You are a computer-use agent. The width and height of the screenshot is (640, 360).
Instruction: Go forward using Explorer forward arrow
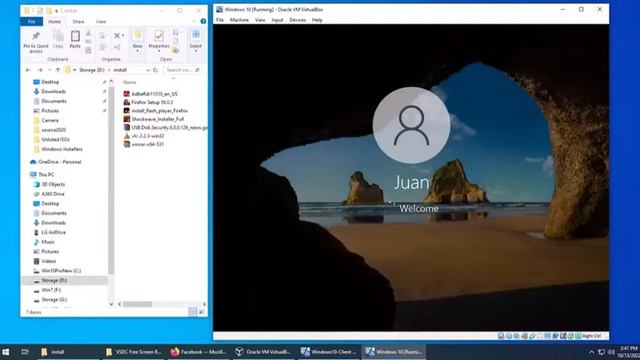click(40, 70)
